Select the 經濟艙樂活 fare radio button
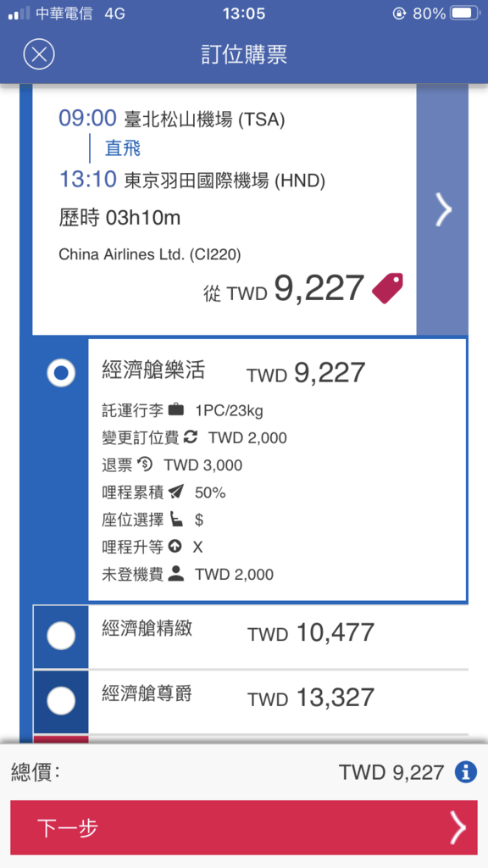The height and width of the screenshot is (868, 488). [x=61, y=373]
